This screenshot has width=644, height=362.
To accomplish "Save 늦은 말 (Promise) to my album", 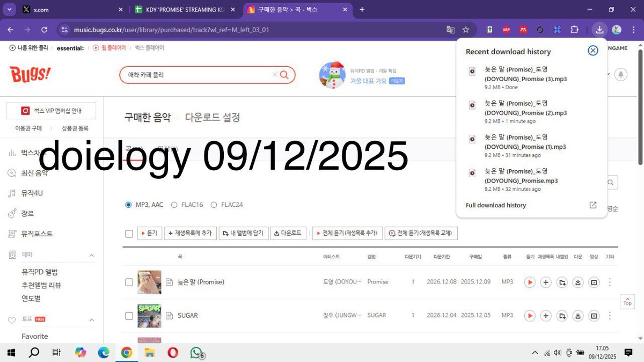I will pos(562,282).
